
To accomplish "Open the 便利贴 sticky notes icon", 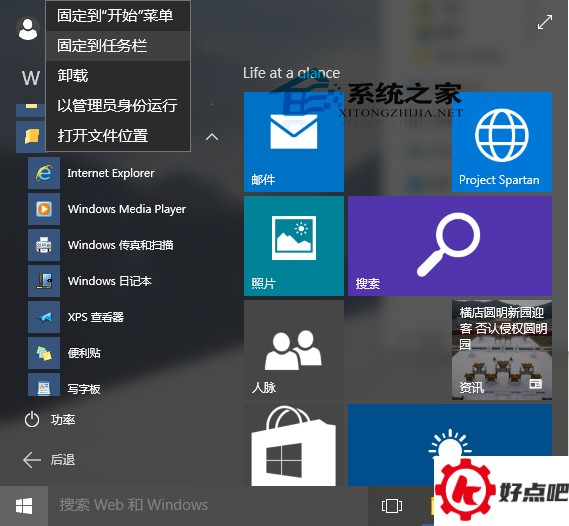I will click(x=44, y=353).
